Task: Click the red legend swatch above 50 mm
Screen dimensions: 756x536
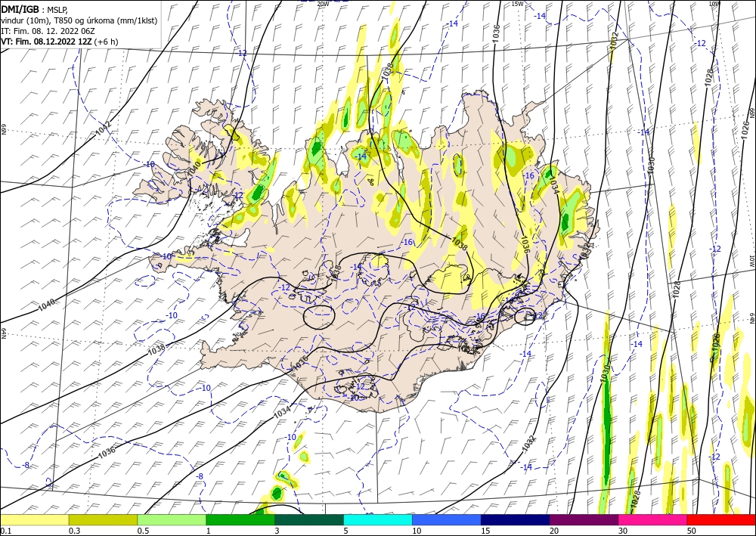Action: point(722,519)
